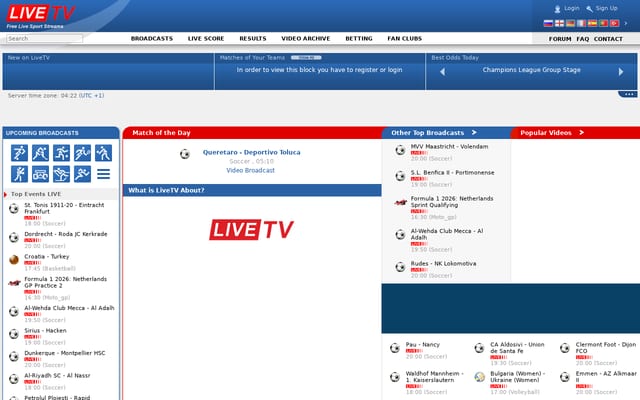The width and height of the screenshot is (640, 400).
Task: Open the Fan Clubs menu
Action: coord(404,38)
